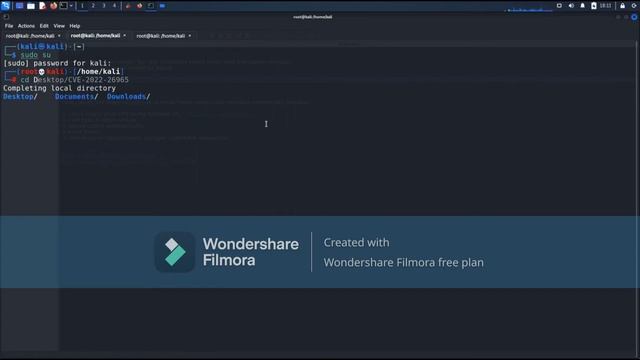Switch to workspace 2
Image resolution: width=640 pixels, height=360 pixels.
pos(93,6)
